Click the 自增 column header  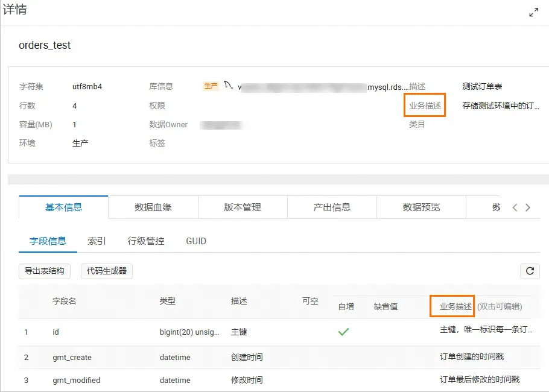(346, 306)
